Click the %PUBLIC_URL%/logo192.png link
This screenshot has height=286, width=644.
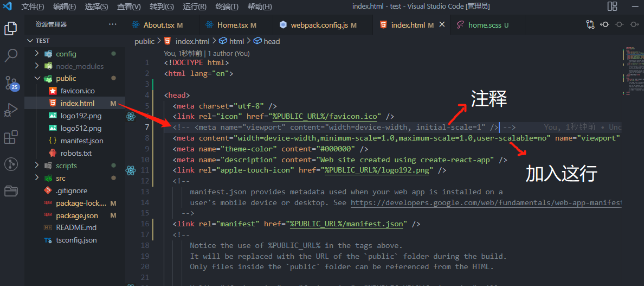[x=377, y=170]
